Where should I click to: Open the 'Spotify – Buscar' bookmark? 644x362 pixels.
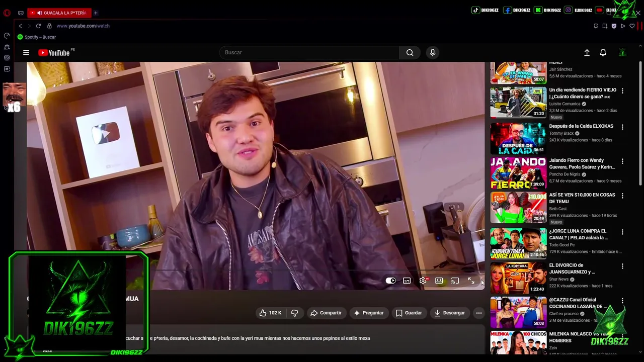click(36, 37)
